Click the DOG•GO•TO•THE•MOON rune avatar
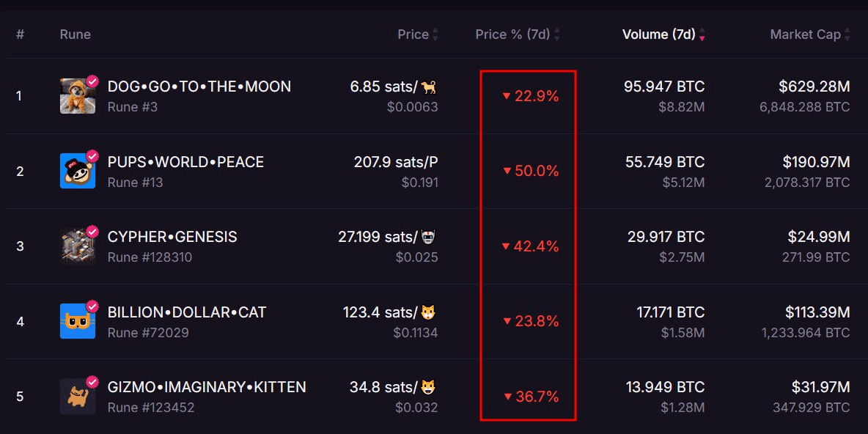 point(78,96)
